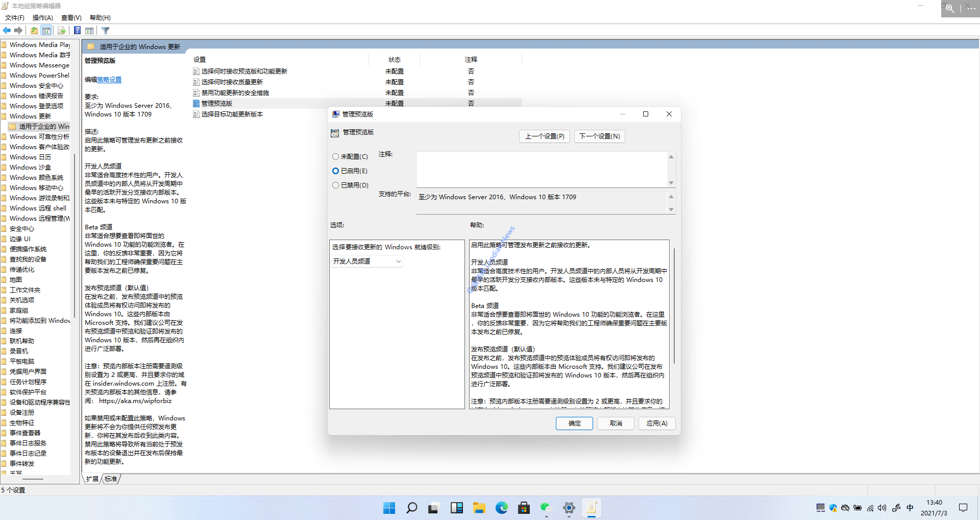Click the 下一个设置(N) button
The width and height of the screenshot is (980, 520).
point(600,136)
